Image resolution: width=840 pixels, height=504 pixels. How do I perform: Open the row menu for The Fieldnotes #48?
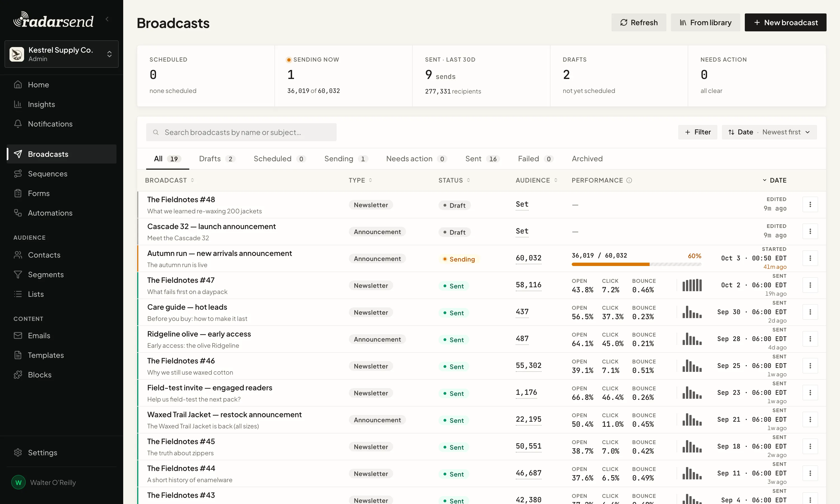pyautogui.click(x=810, y=204)
